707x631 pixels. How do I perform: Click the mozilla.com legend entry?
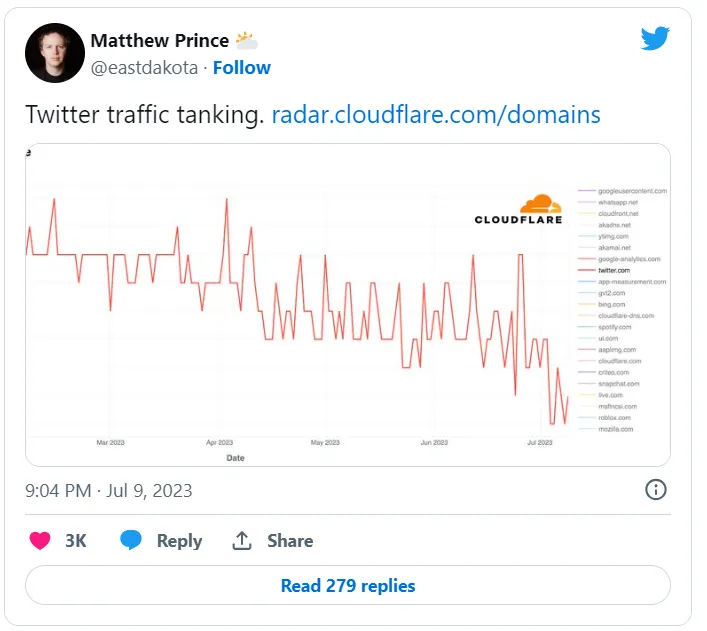click(614, 429)
